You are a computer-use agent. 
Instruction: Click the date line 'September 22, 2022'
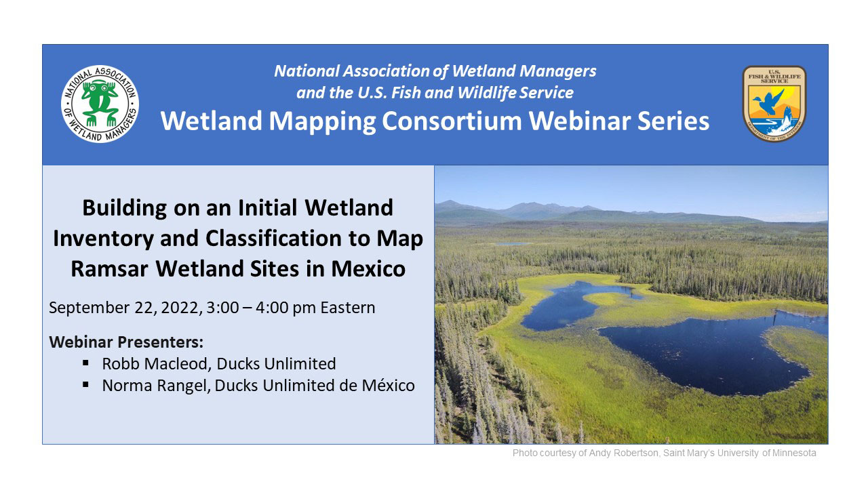click(x=212, y=307)
